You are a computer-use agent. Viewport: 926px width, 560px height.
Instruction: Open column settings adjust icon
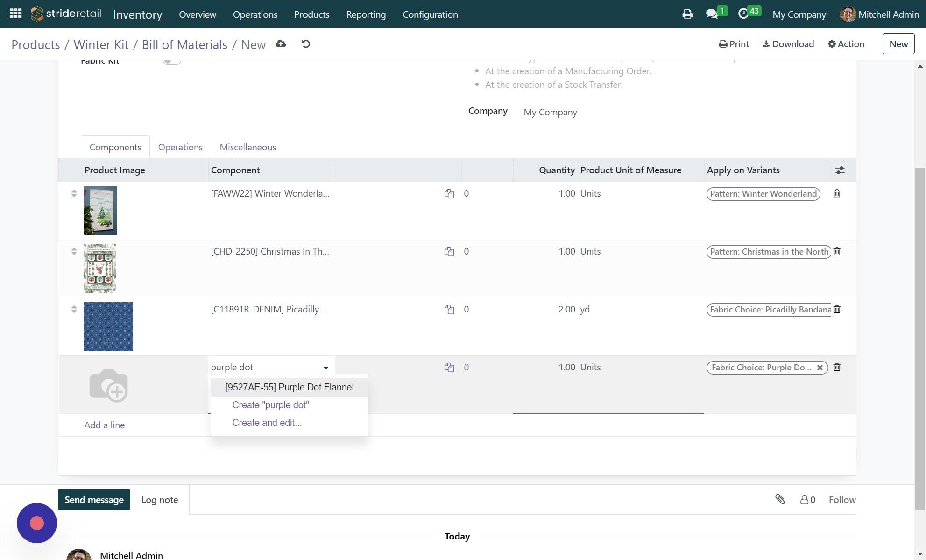(840, 170)
